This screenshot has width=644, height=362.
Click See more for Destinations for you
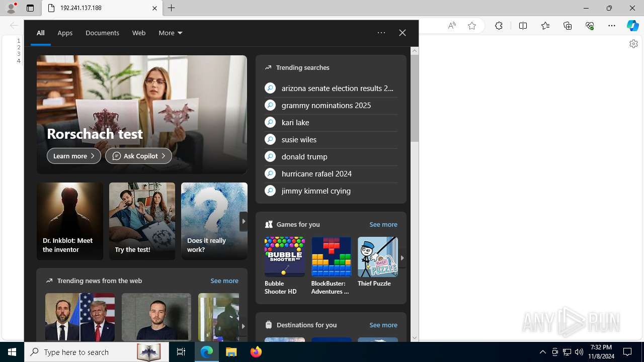[x=383, y=325]
